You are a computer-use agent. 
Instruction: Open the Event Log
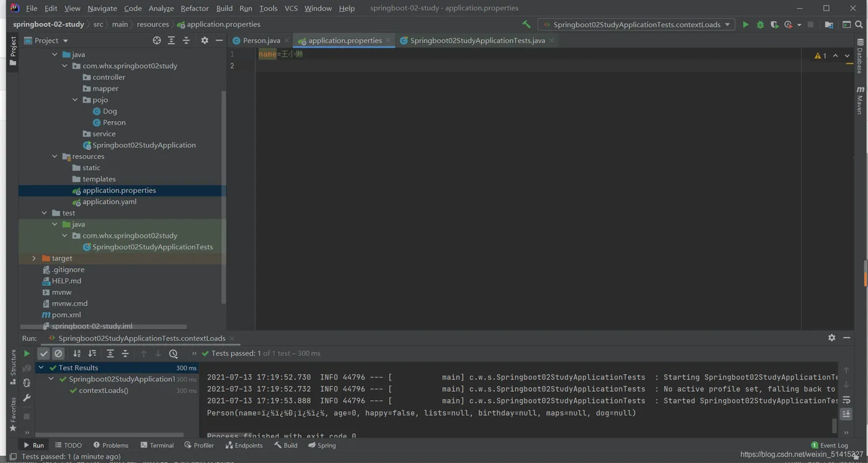pos(830,445)
